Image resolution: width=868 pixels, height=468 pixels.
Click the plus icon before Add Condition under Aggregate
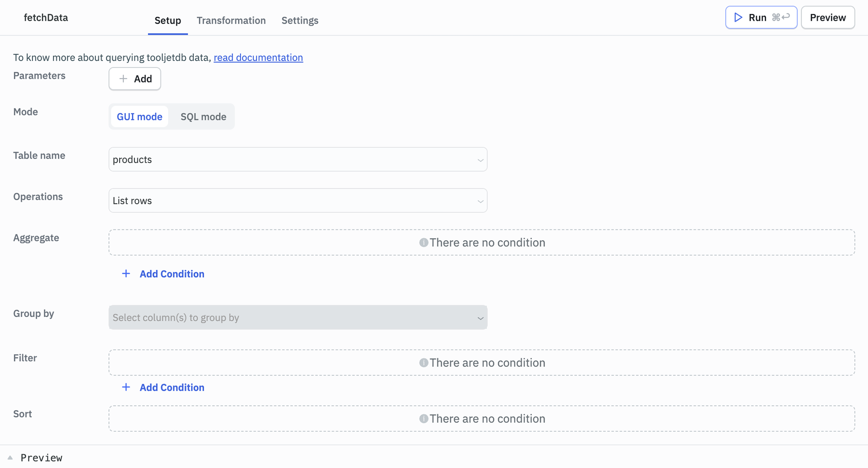tap(126, 274)
